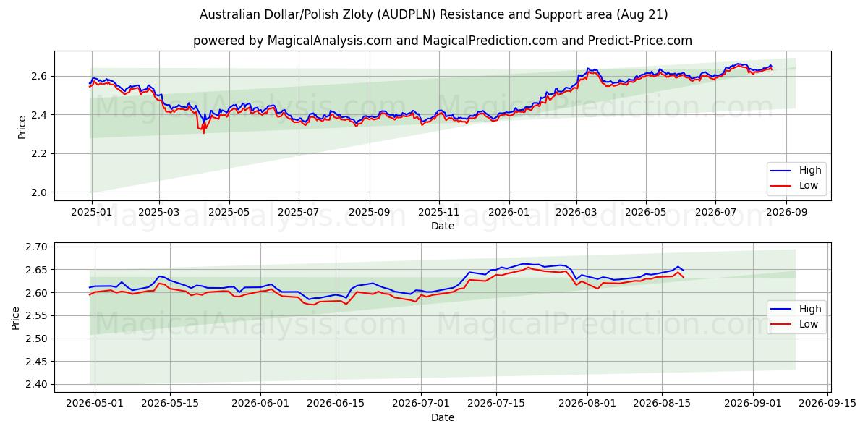This screenshot has height=434, width=868.
Task: Click the 2.4 price tick on upper chart
Action: pos(41,115)
